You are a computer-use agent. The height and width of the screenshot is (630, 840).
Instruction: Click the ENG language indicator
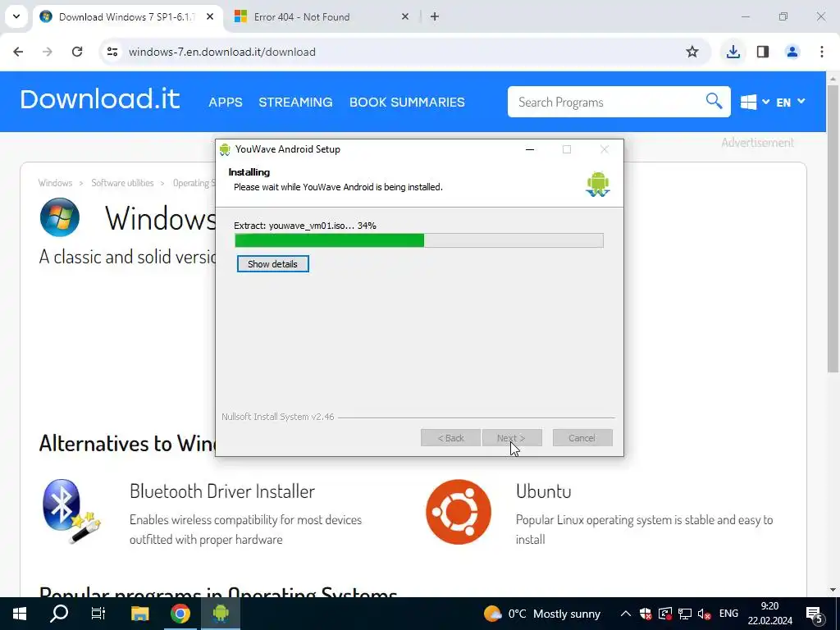pos(728,614)
